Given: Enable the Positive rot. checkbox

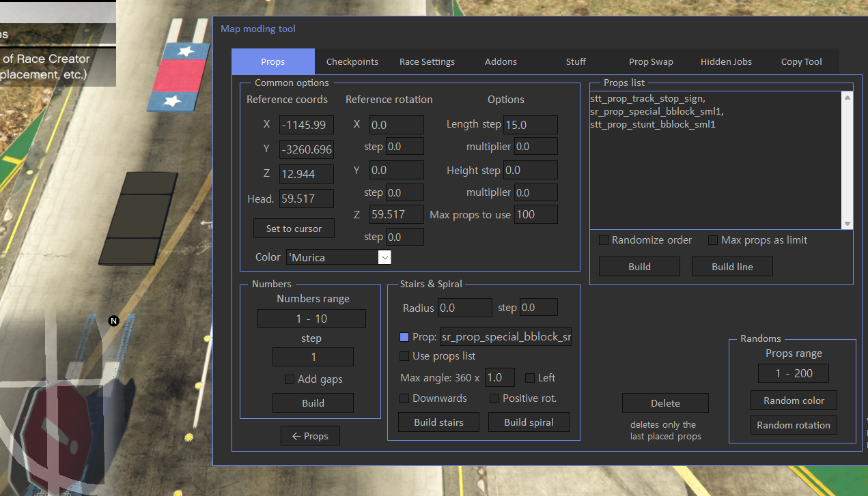Looking at the screenshot, I should 494,398.
